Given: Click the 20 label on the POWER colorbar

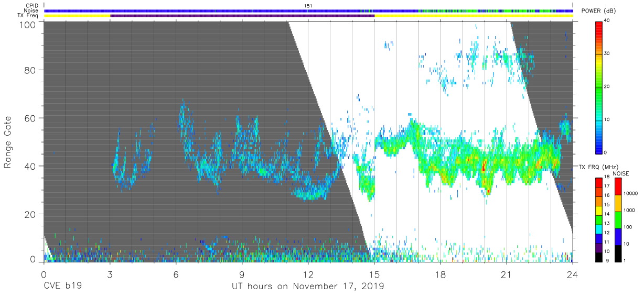Looking at the screenshot, I should [x=608, y=86].
